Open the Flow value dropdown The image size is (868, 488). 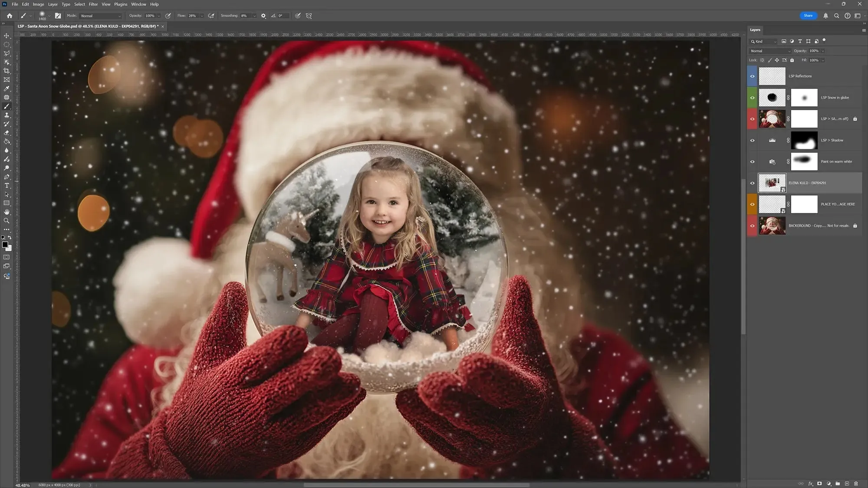pyautogui.click(x=202, y=16)
